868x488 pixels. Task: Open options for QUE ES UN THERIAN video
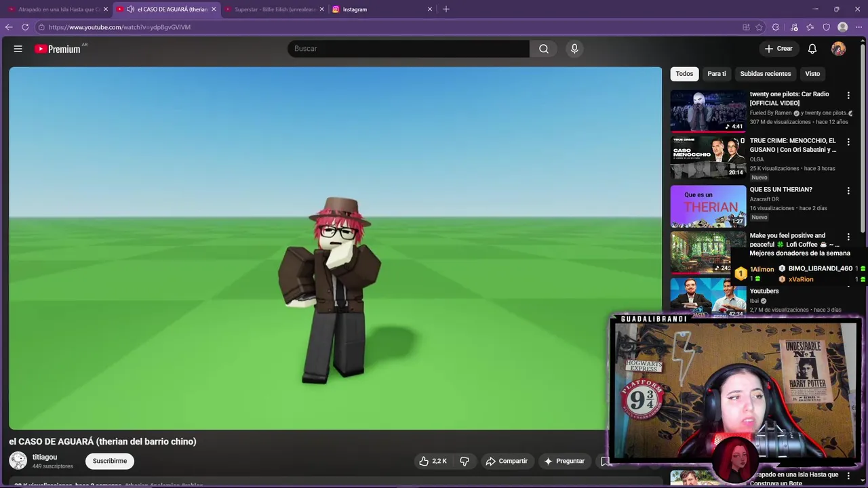pyautogui.click(x=848, y=190)
